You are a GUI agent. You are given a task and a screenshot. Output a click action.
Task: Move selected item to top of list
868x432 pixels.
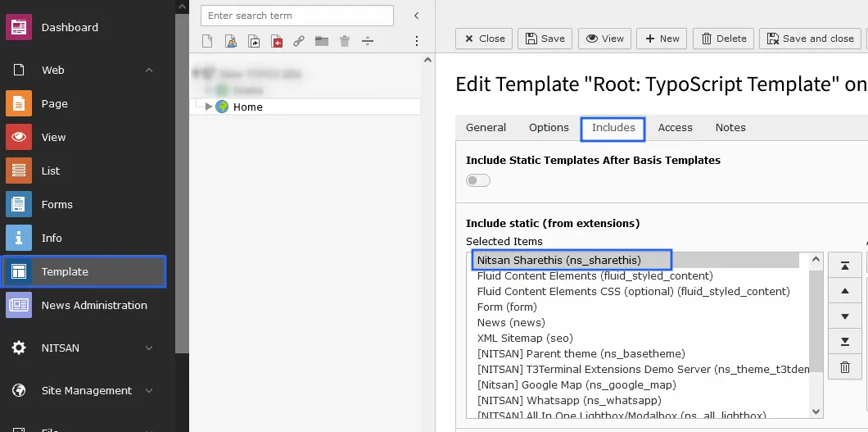pyautogui.click(x=845, y=266)
